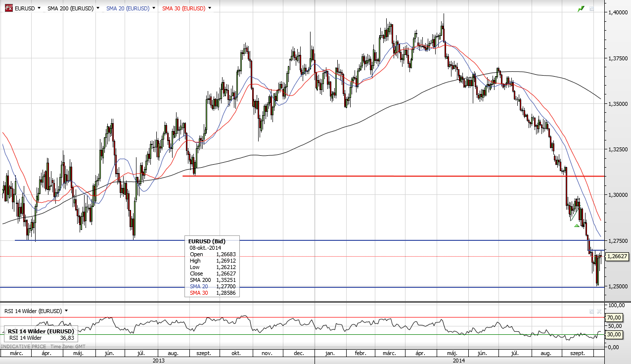
Task: Open RSI 14 Wilder indicator dropdown
Action: point(66,311)
